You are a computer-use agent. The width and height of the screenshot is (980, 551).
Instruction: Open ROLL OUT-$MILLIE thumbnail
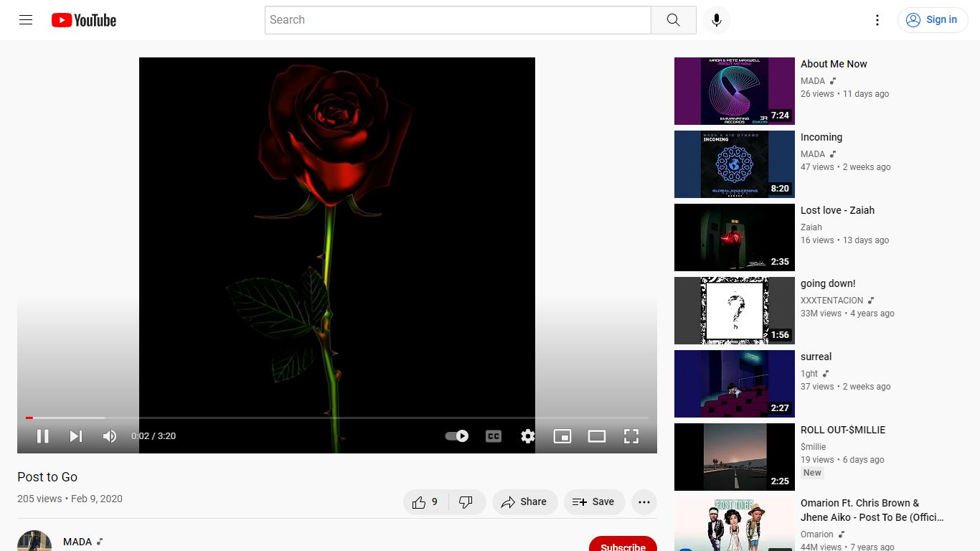click(735, 457)
